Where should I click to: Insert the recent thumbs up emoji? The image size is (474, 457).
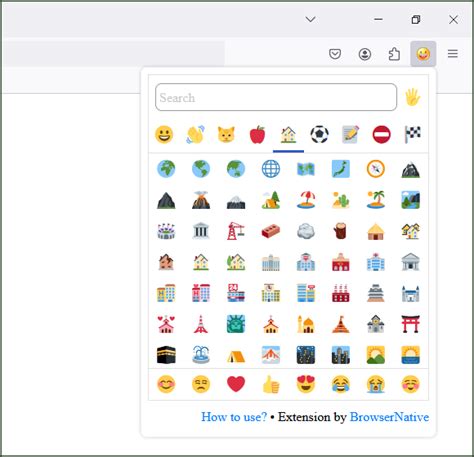(271, 384)
